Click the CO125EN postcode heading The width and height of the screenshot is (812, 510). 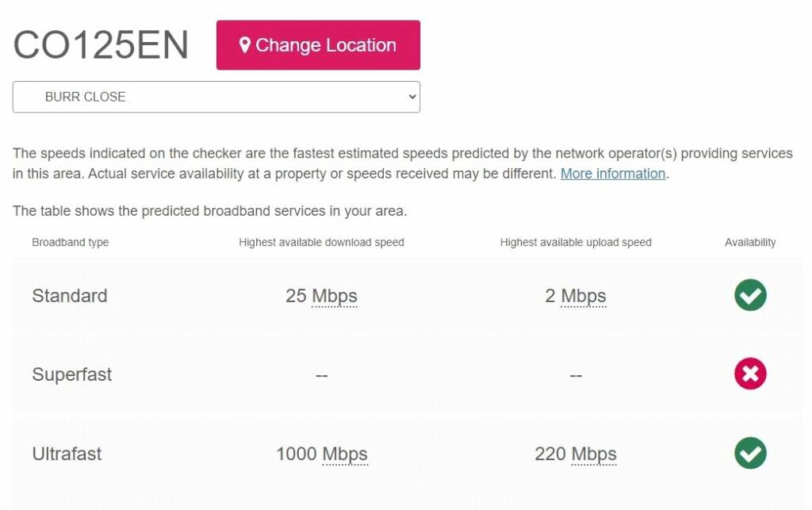click(x=101, y=45)
